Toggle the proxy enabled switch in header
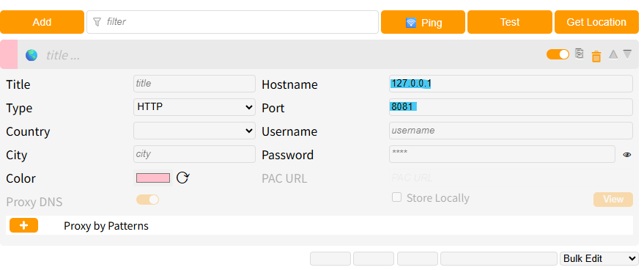 [558, 54]
